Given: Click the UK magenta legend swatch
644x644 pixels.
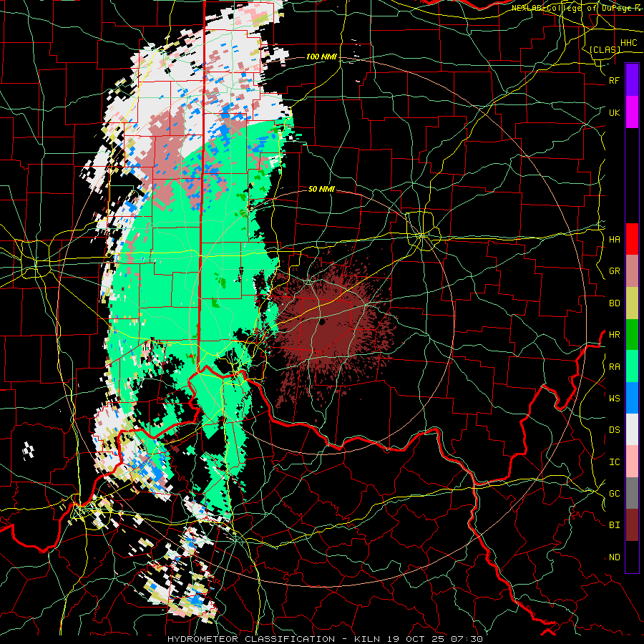Looking at the screenshot, I should pos(632,112).
